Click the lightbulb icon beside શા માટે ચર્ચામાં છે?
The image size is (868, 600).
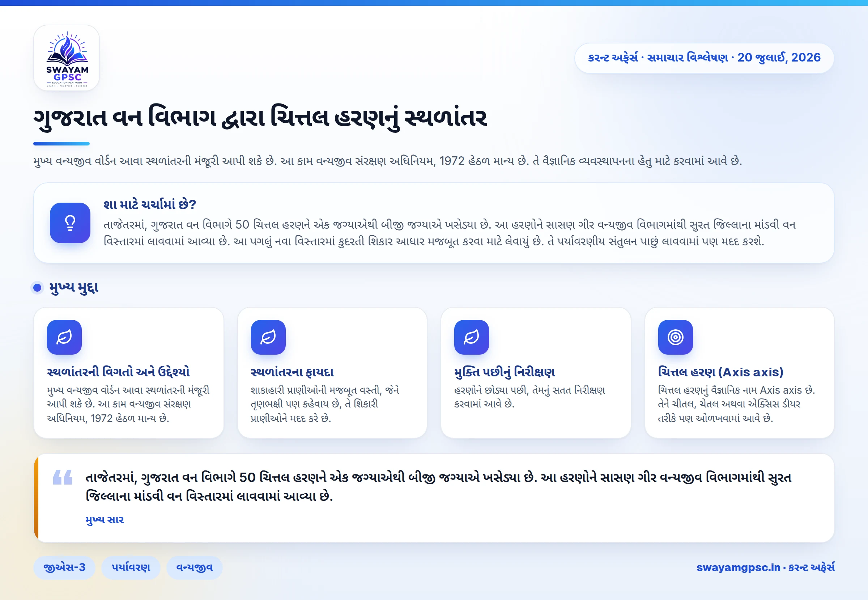tap(70, 223)
